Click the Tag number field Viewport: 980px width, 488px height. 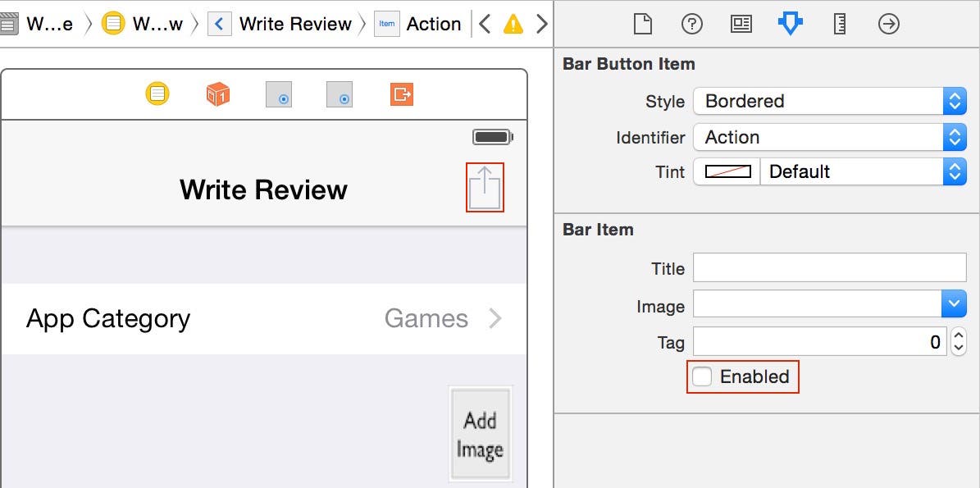tap(819, 341)
